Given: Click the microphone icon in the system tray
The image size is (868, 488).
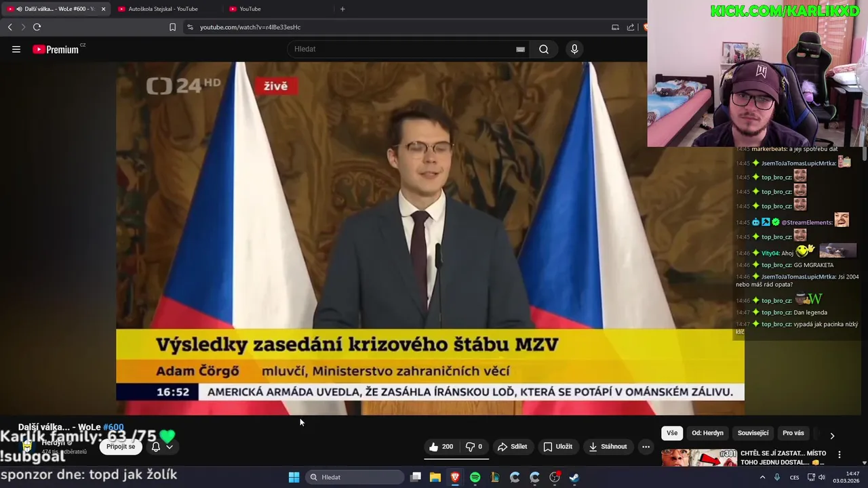Looking at the screenshot, I should [777, 477].
